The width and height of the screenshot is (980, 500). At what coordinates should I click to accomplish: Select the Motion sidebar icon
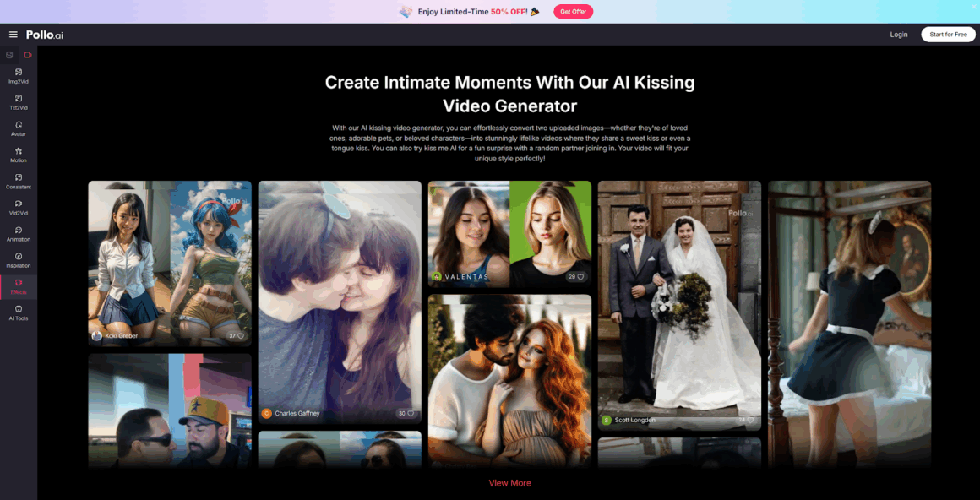19,155
